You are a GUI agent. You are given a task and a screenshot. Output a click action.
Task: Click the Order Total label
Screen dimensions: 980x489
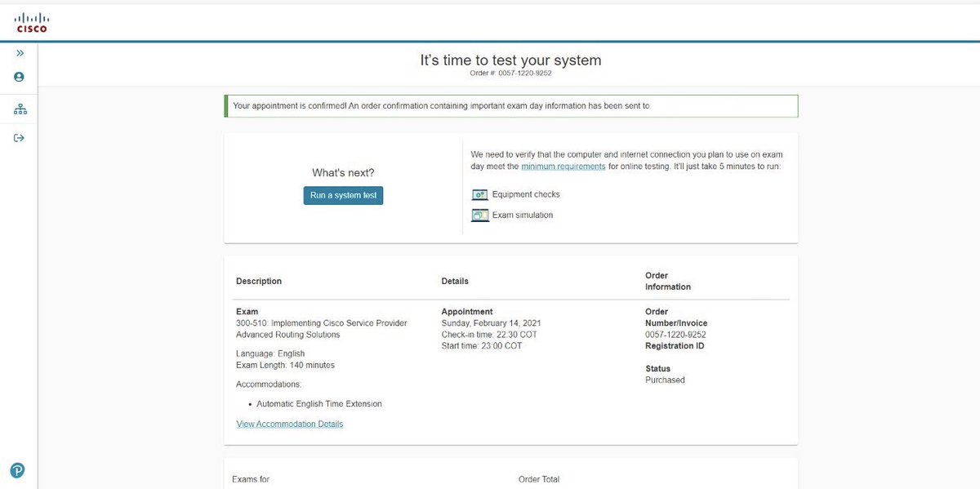(539, 479)
